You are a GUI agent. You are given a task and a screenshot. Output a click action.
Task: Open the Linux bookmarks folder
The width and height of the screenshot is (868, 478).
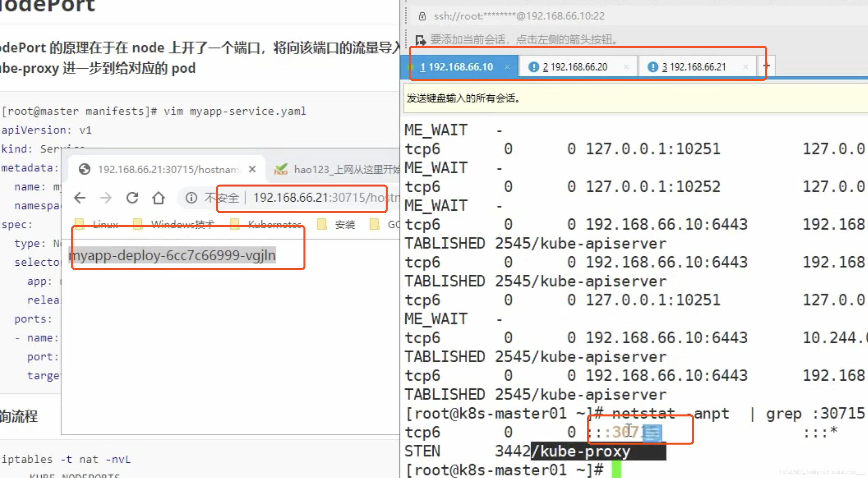[x=97, y=224]
